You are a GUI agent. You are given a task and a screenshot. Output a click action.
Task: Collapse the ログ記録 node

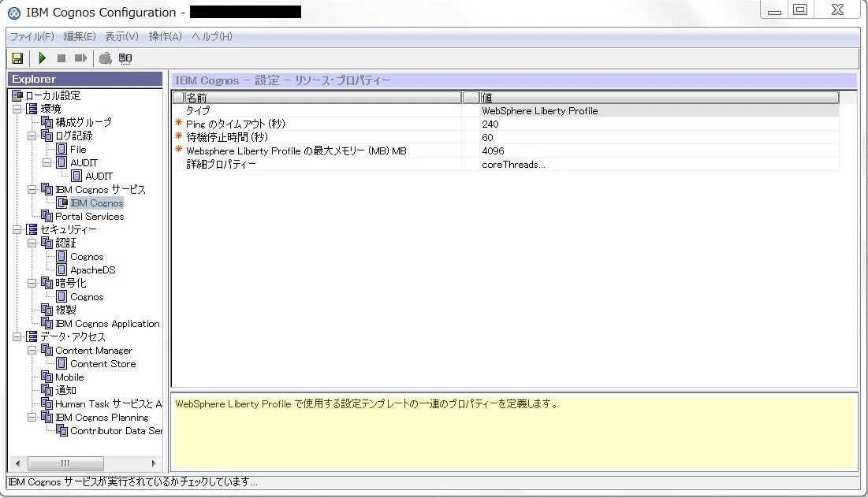tap(32, 136)
